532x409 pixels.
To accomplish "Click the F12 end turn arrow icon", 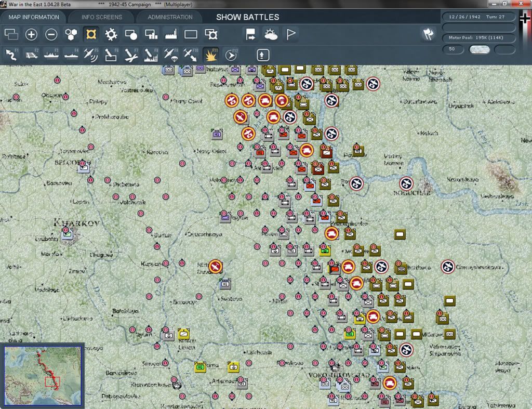I will pos(231,55).
